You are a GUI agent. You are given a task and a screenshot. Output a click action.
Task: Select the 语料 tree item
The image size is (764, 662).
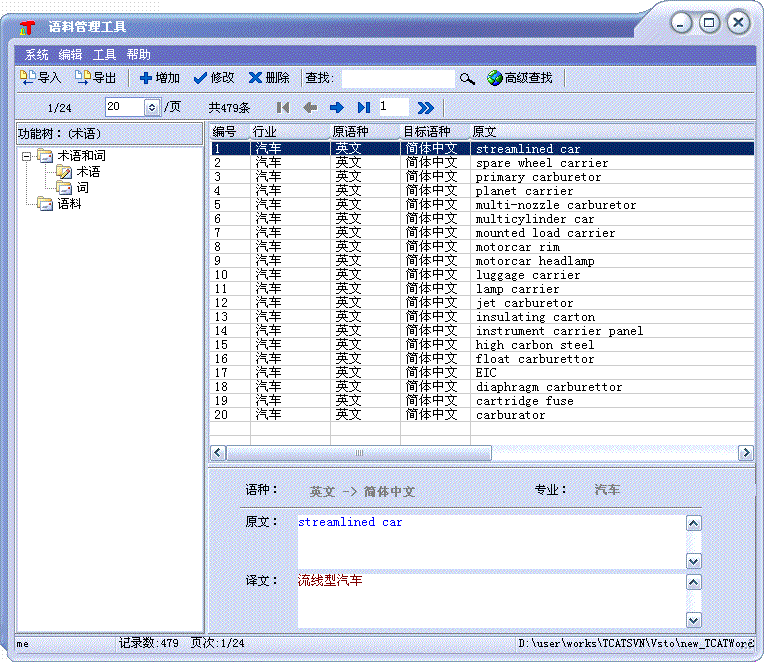69,204
